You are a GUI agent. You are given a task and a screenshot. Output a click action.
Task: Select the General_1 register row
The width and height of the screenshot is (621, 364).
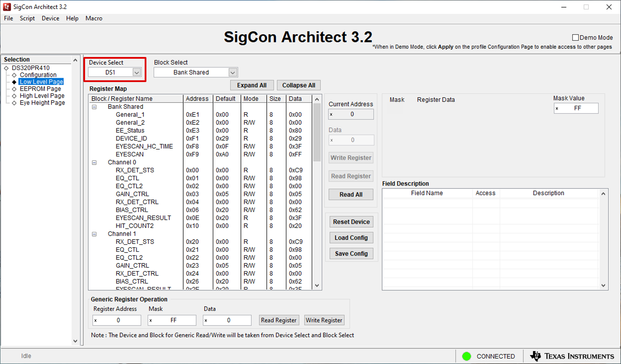pyautogui.click(x=201, y=115)
